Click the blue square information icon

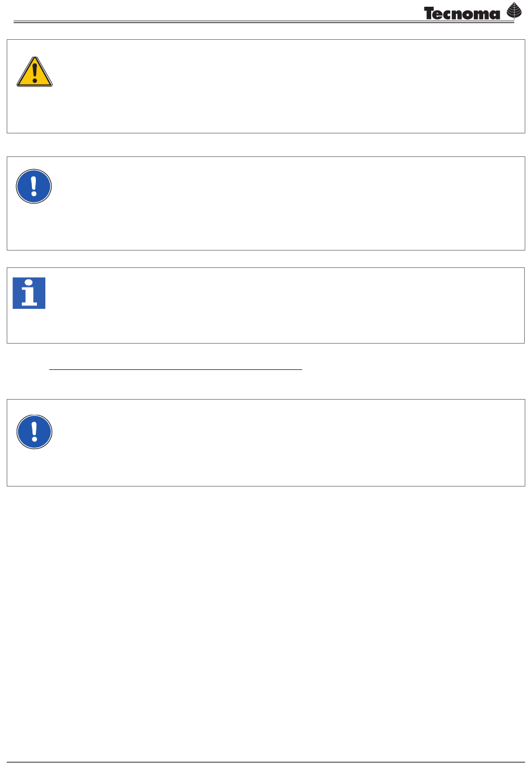(29, 293)
